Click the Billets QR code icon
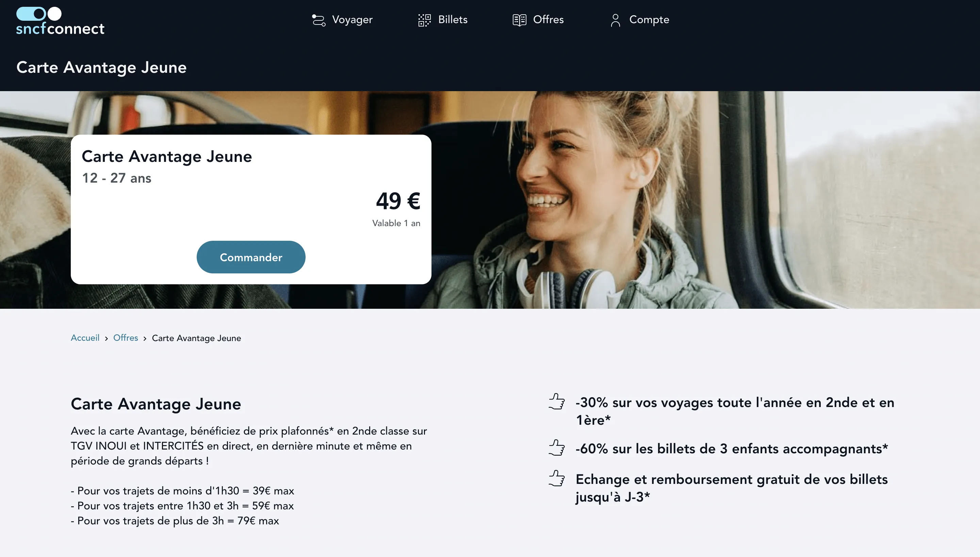The height and width of the screenshot is (557, 980). (425, 20)
